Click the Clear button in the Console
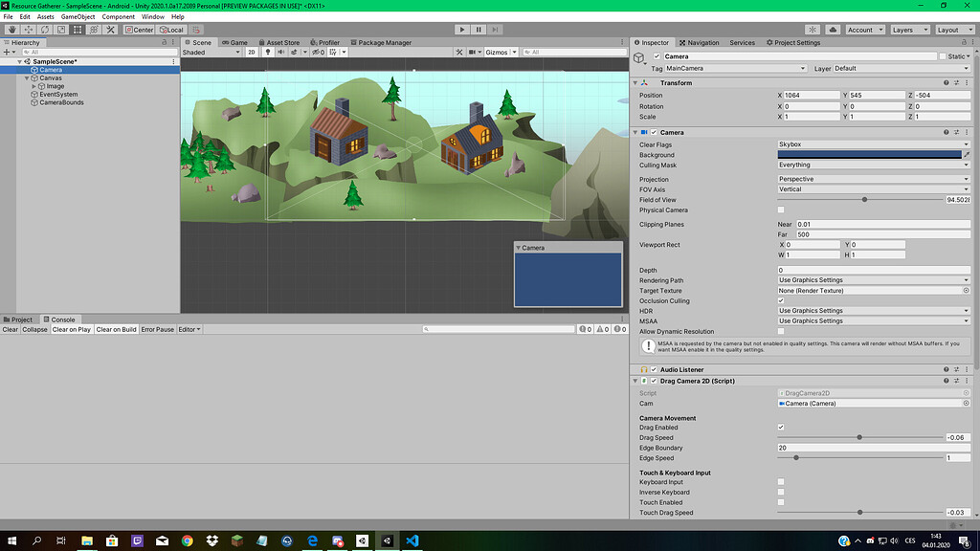The width and height of the screenshot is (980, 551). 9,329
